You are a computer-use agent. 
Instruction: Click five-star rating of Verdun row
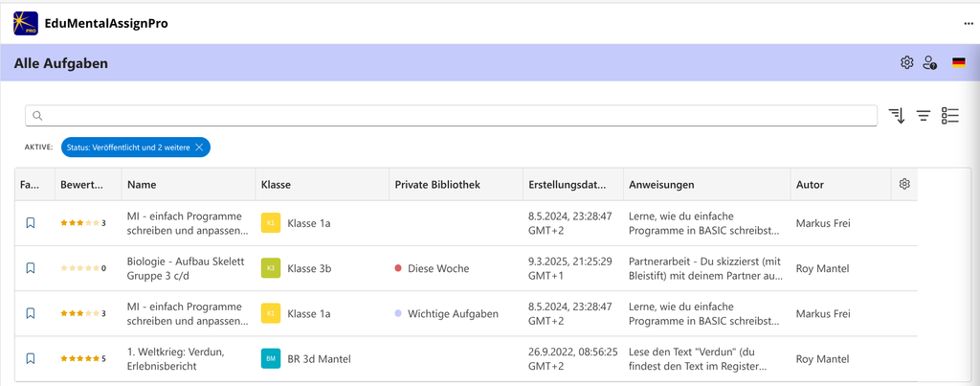tap(82, 359)
